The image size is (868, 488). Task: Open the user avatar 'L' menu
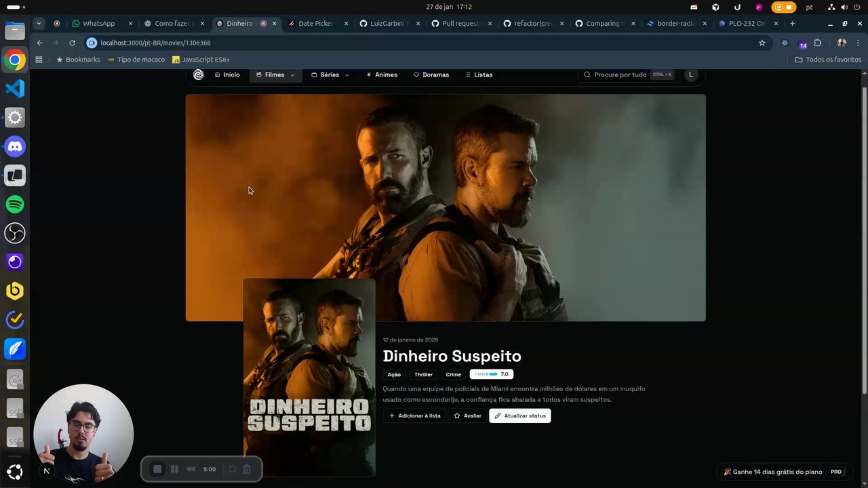691,75
